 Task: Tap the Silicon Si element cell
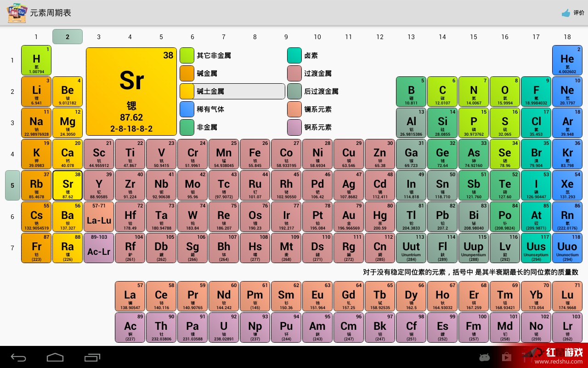click(442, 123)
